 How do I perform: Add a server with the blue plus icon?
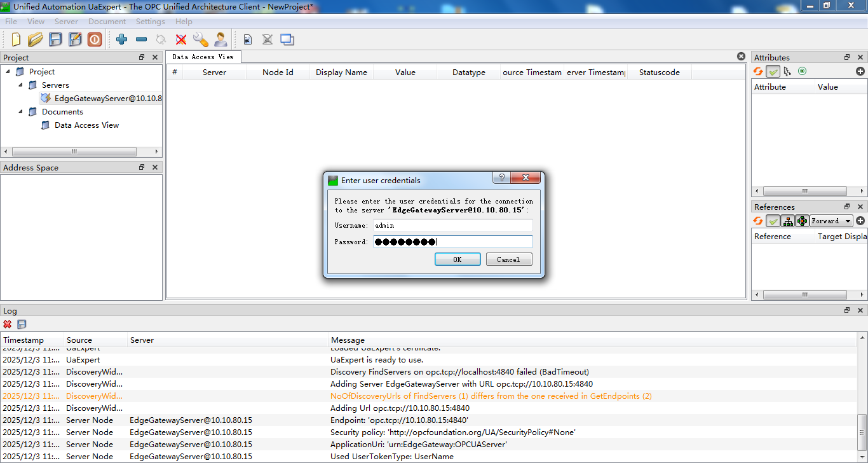click(x=122, y=39)
